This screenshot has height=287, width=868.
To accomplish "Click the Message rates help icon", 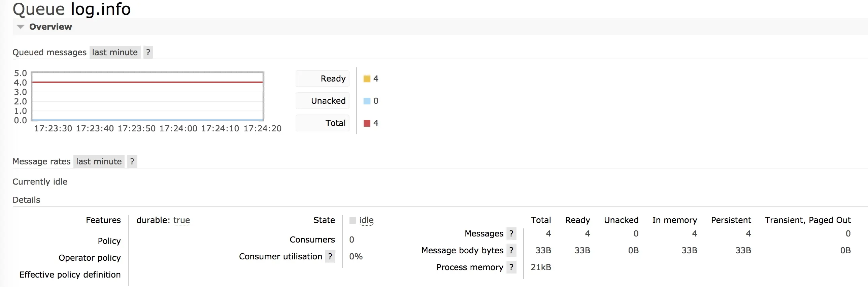I will pos(132,162).
